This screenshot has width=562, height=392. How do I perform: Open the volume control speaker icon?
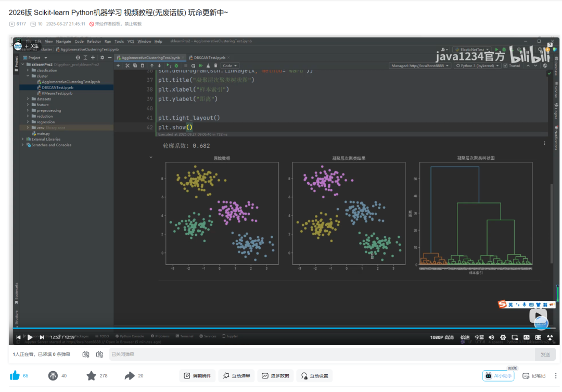coord(491,337)
